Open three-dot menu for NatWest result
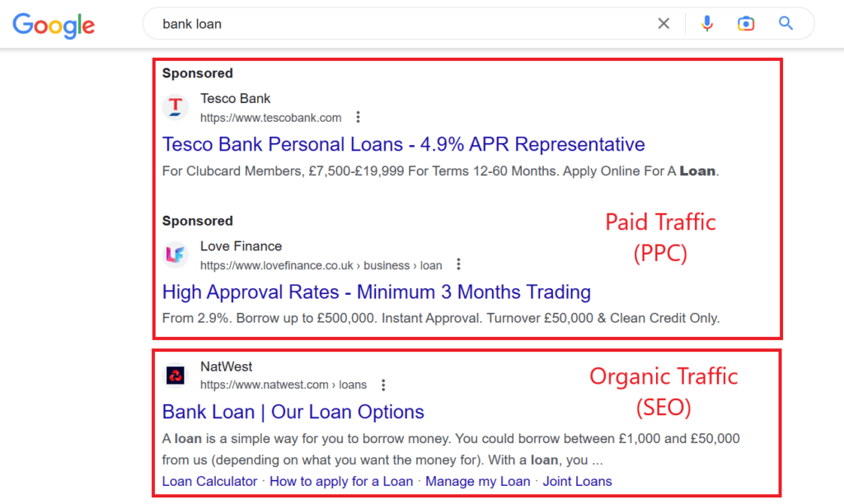 tap(383, 385)
